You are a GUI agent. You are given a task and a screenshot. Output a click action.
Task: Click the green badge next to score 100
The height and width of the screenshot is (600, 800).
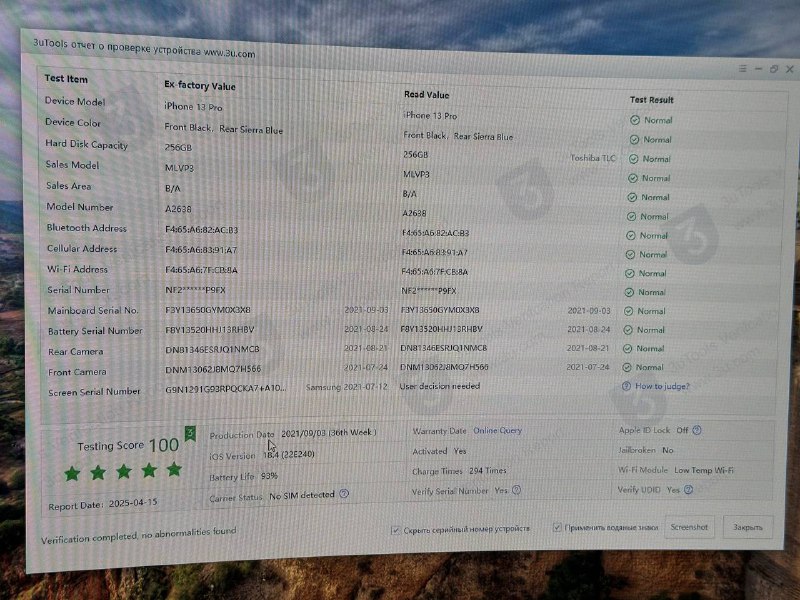tap(190, 434)
